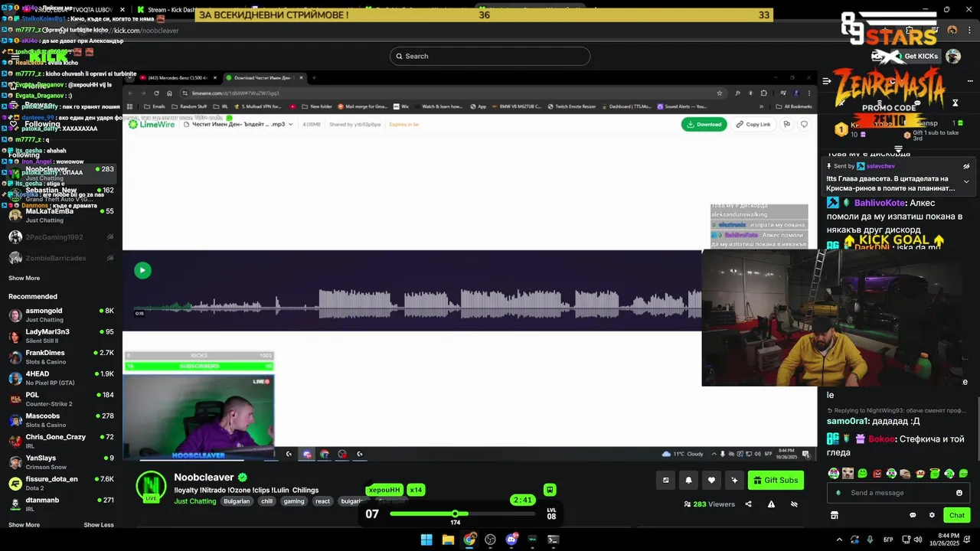The width and height of the screenshot is (980, 551).
Task: Open the clip icon left of the bell
Action: (665, 481)
